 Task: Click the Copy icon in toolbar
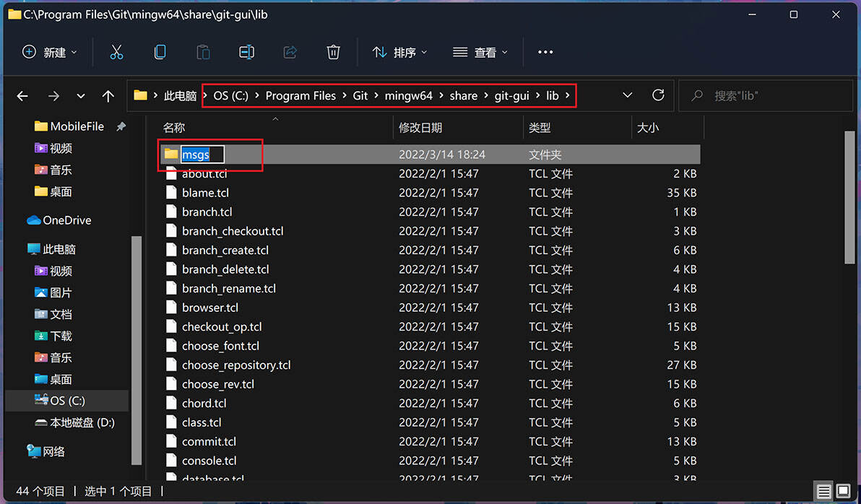click(160, 52)
